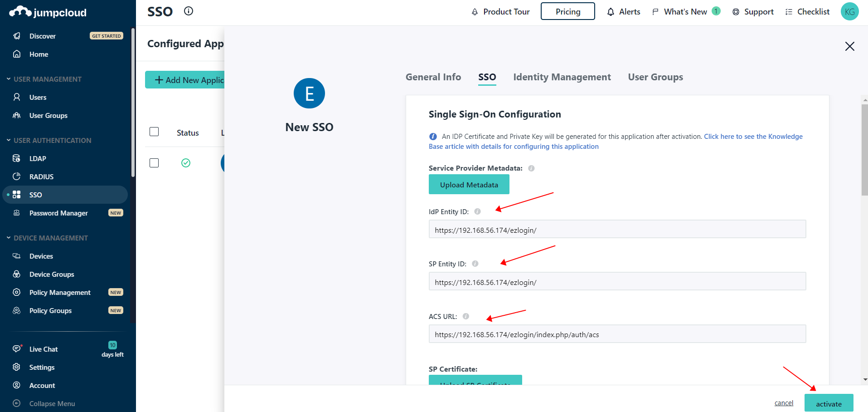Image resolution: width=868 pixels, height=412 pixels.
Task: Check the first application row checkbox
Action: click(154, 163)
